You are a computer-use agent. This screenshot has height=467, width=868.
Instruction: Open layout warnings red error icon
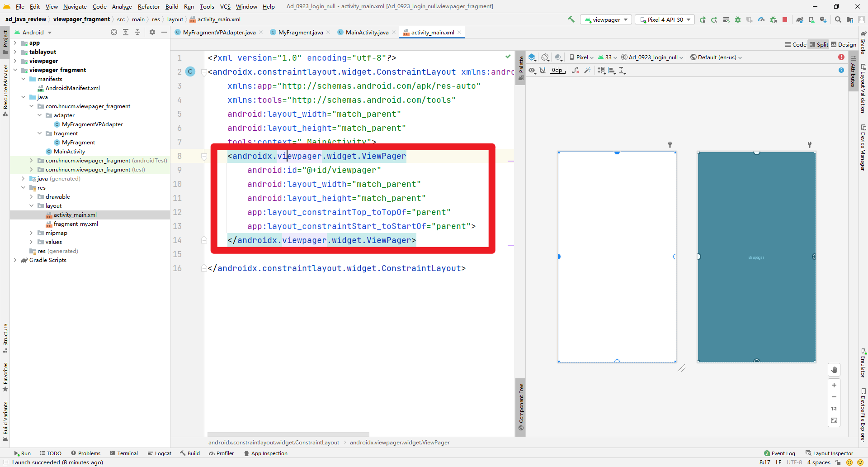click(x=841, y=57)
